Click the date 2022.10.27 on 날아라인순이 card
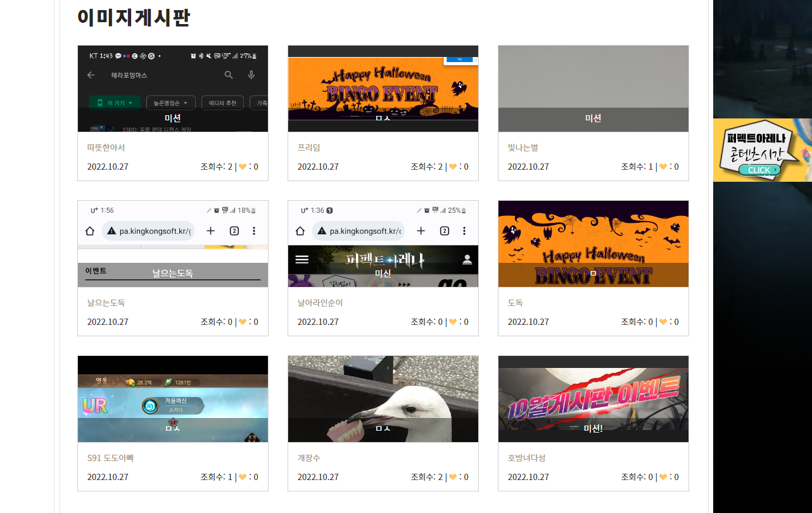Image resolution: width=812 pixels, height=513 pixels. pyautogui.click(x=318, y=322)
